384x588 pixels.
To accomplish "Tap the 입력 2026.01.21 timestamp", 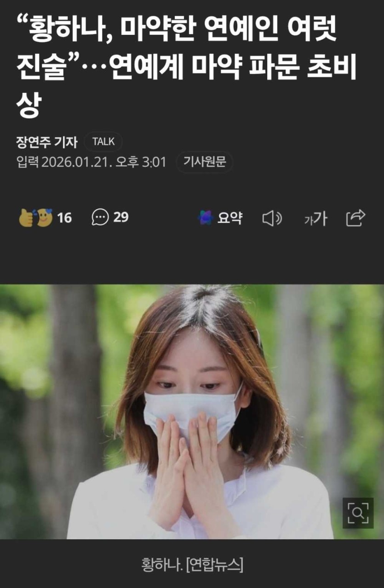I will click(91, 162).
